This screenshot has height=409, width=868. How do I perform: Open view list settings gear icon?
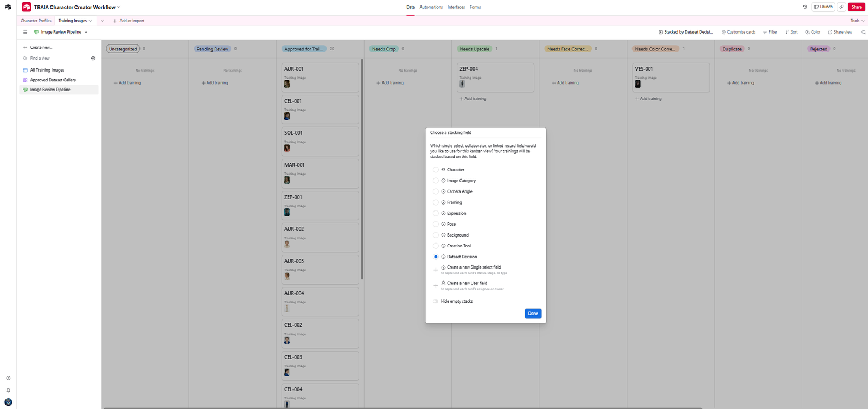coord(93,58)
